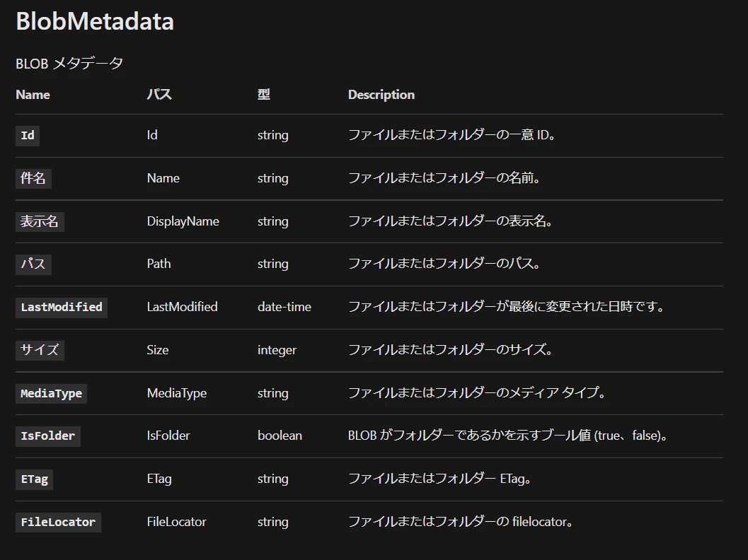The height and width of the screenshot is (560, 748).
Task: Click the Id code tag
Action: click(x=28, y=135)
